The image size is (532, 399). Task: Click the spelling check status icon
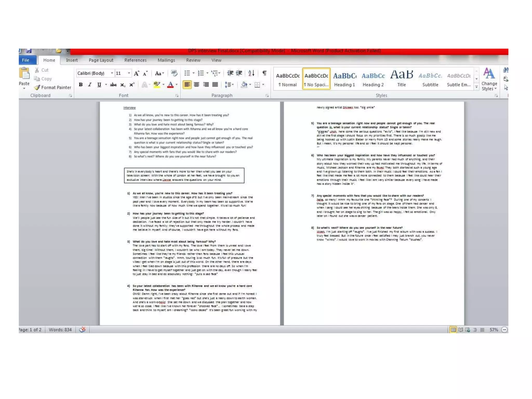click(82, 330)
